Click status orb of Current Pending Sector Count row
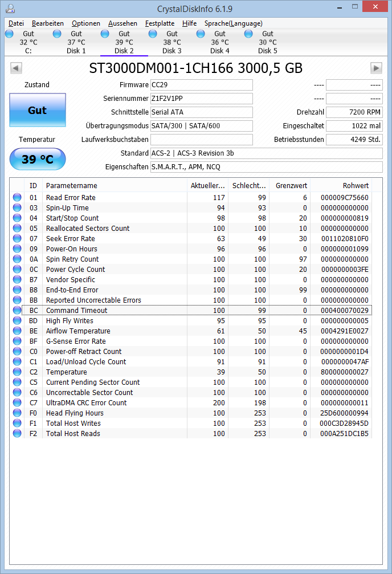392x574 pixels. (17, 382)
